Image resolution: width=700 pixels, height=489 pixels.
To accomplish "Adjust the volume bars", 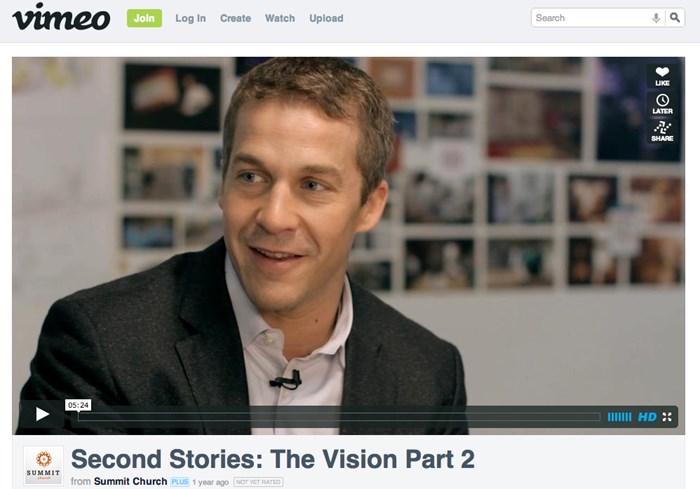I will 619,417.
